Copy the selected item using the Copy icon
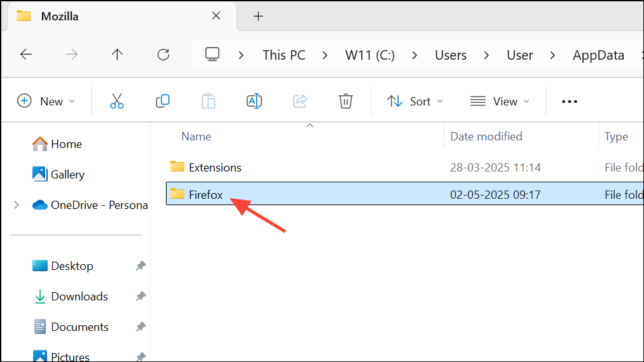 point(163,101)
